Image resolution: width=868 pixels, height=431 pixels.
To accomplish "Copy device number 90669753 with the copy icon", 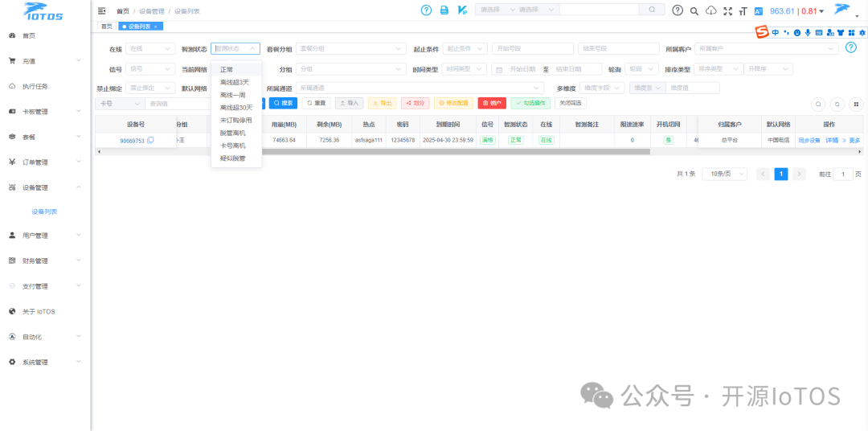I will tap(150, 141).
